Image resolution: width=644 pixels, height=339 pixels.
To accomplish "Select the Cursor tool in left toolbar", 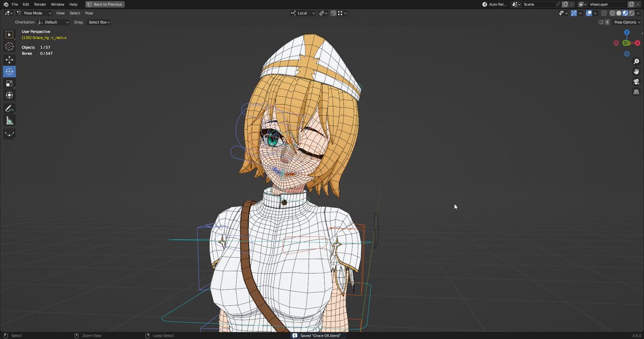I will pos(10,46).
